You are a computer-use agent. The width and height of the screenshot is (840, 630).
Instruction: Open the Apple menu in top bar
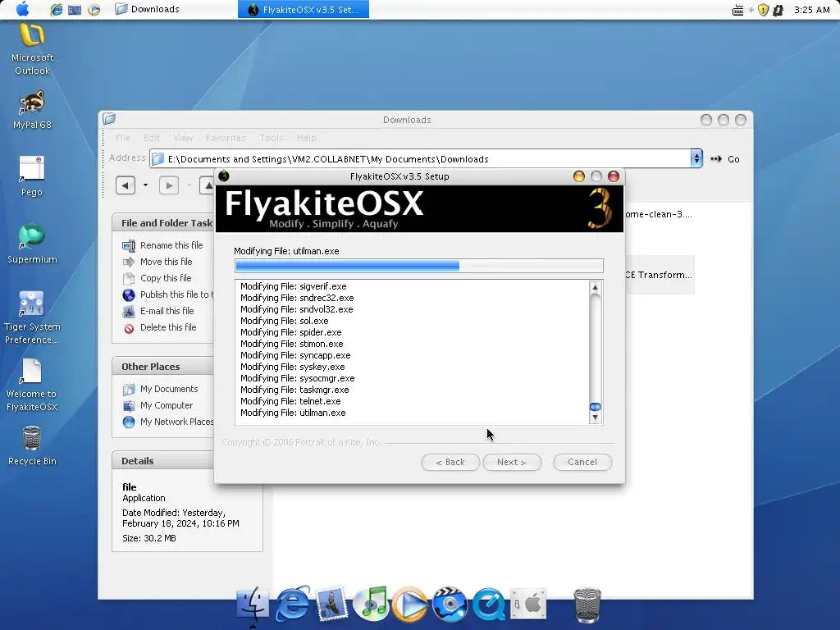click(22, 9)
